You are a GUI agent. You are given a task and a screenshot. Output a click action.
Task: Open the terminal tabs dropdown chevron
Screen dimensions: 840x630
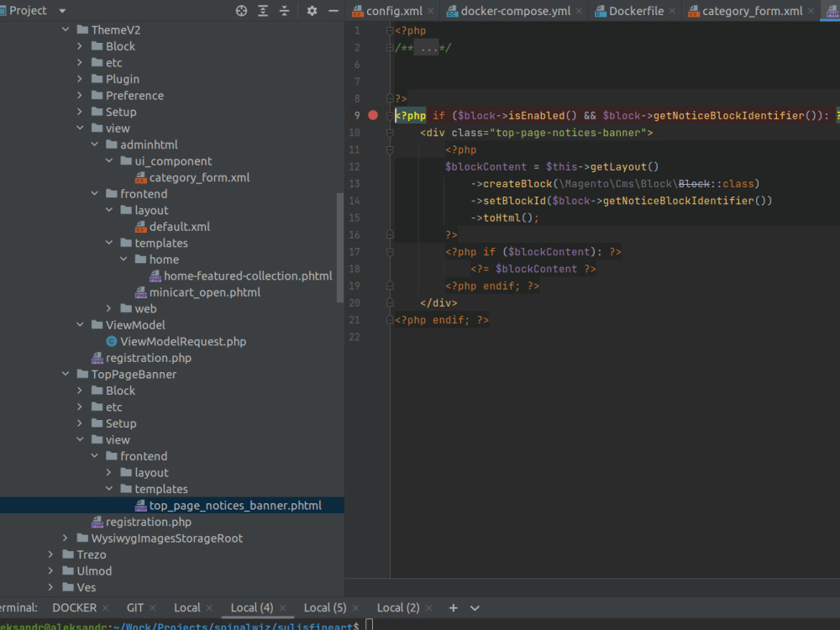[x=475, y=608]
